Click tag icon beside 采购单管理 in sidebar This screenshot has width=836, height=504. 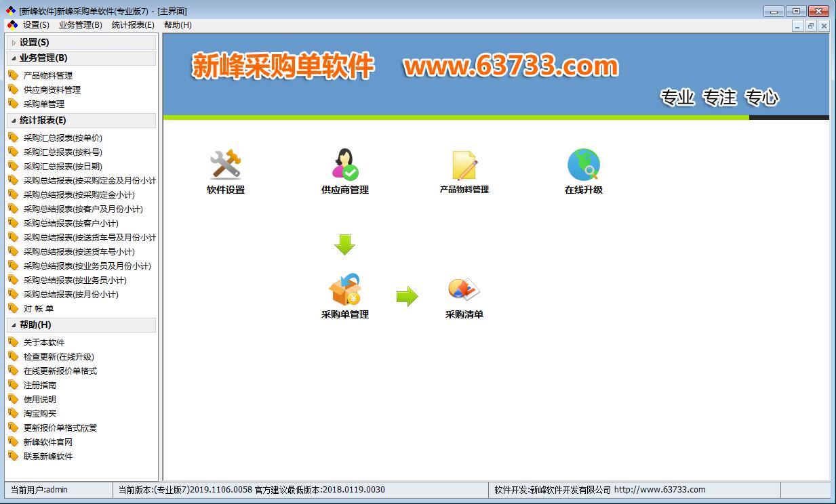(x=13, y=104)
